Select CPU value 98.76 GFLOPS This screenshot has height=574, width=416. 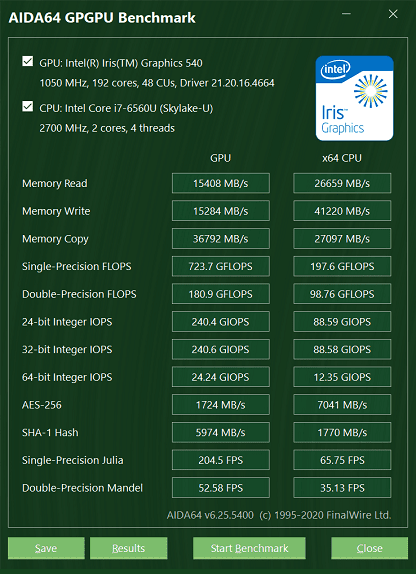pyautogui.click(x=342, y=294)
